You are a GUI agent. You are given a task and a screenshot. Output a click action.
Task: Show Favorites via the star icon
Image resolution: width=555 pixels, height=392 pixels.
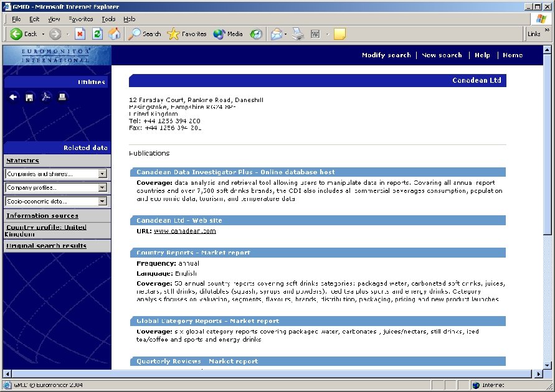pyautogui.click(x=173, y=34)
